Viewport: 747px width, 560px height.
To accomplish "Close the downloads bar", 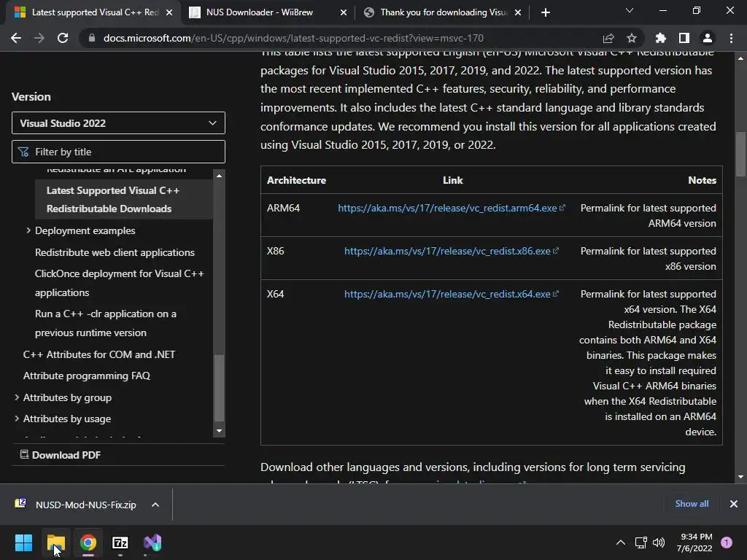I will [x=734, y=504].
